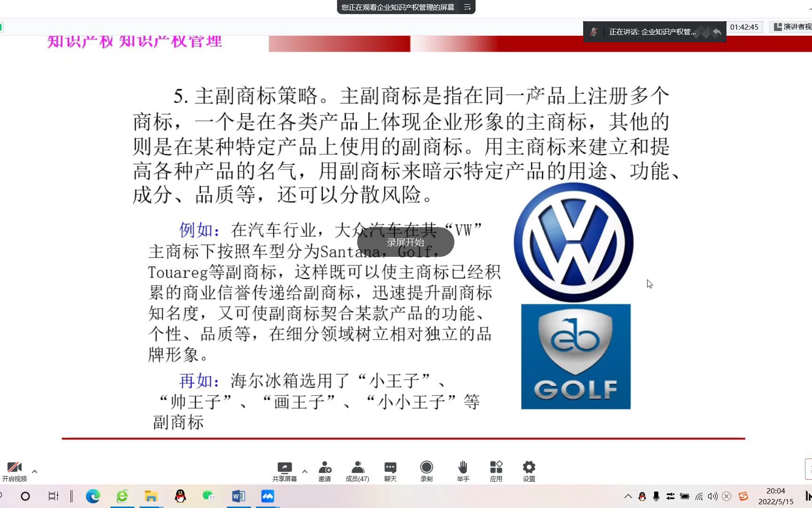
Task: Start recording with 录制 button
Action: point(427,472)
